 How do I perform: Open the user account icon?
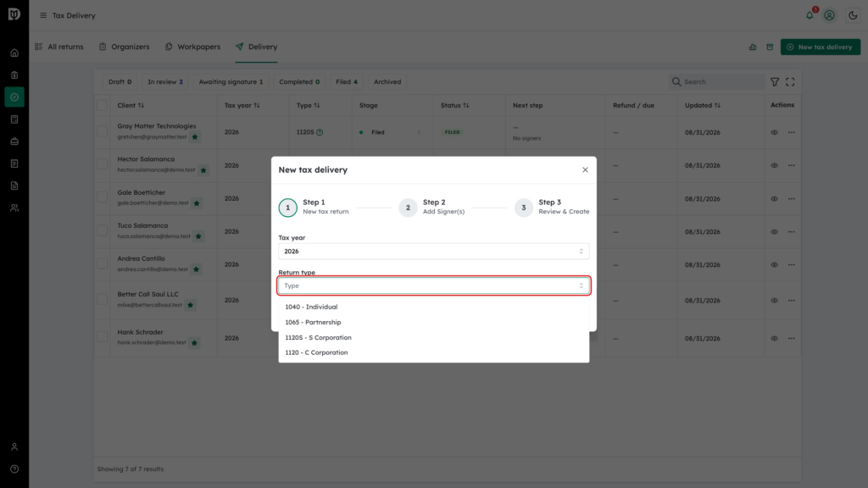click(x=829, y=15)
